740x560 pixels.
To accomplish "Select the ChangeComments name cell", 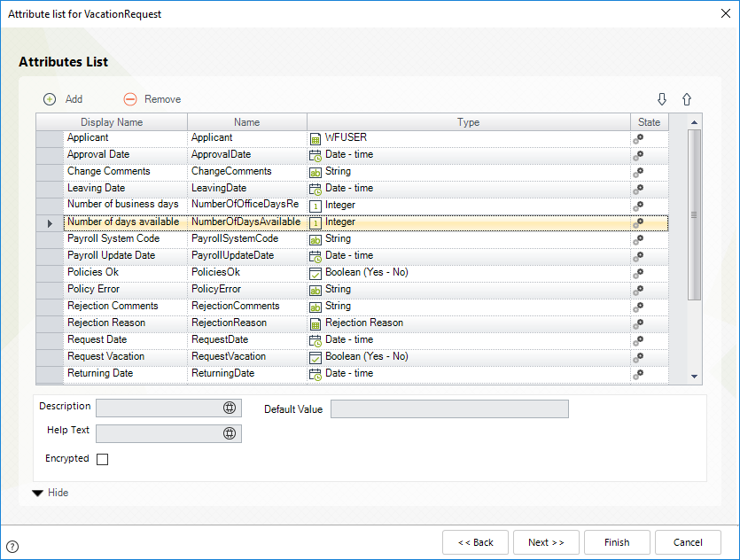I will (247, 172).
